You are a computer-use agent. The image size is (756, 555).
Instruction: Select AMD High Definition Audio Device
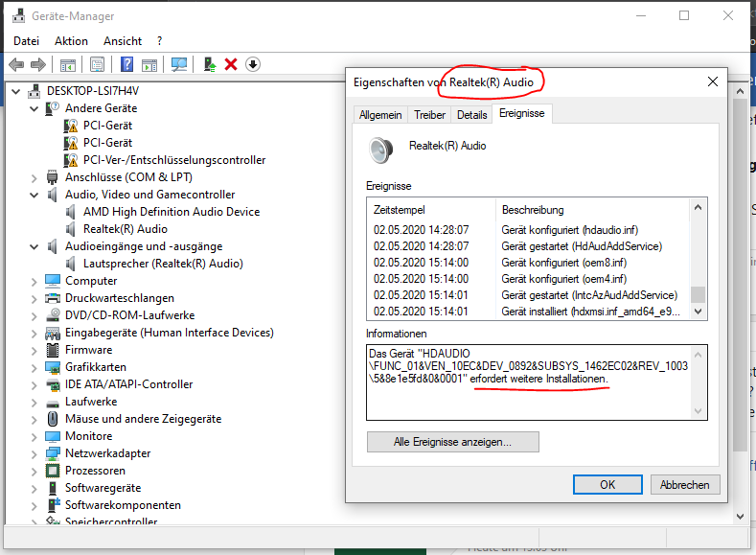pyautogui.click(x=172, y=212)
